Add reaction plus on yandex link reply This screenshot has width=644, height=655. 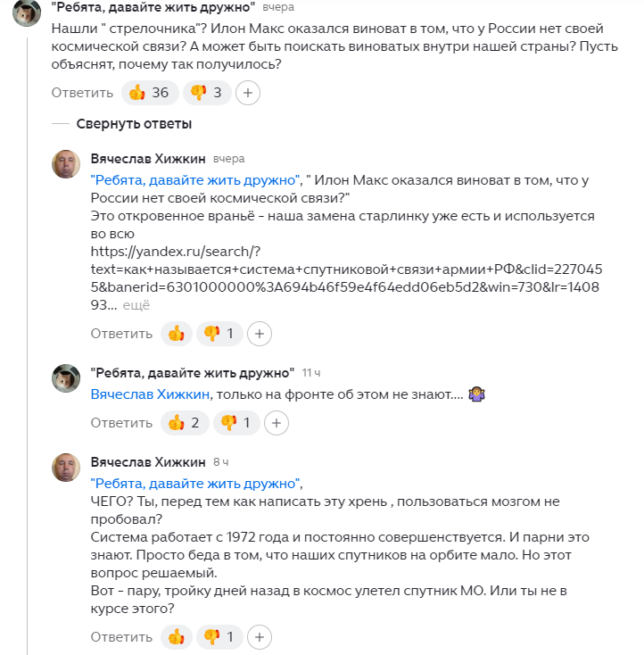coord(260,334)
